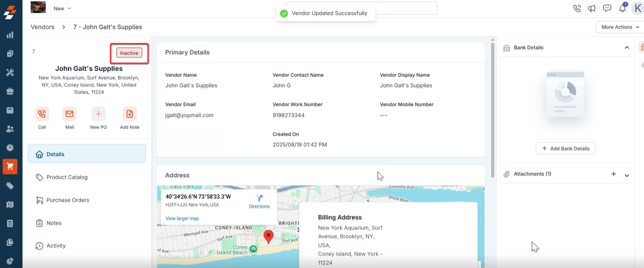Click the Billing Address heading
Image resolution: width=644 pixels, height=268 pixels.
pyautogui.click(x=340, y=217)
